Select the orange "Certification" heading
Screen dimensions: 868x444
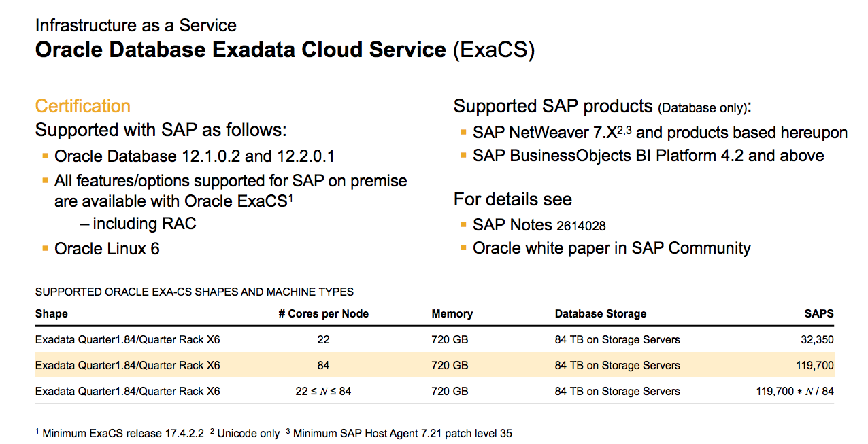coord(82,106)
